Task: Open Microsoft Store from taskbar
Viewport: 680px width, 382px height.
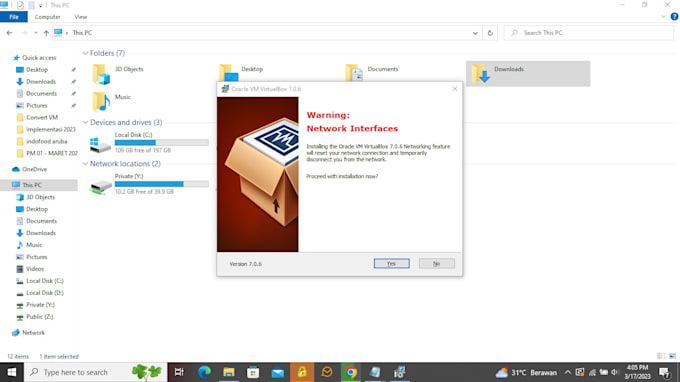Action: click(x=253, y=372)
